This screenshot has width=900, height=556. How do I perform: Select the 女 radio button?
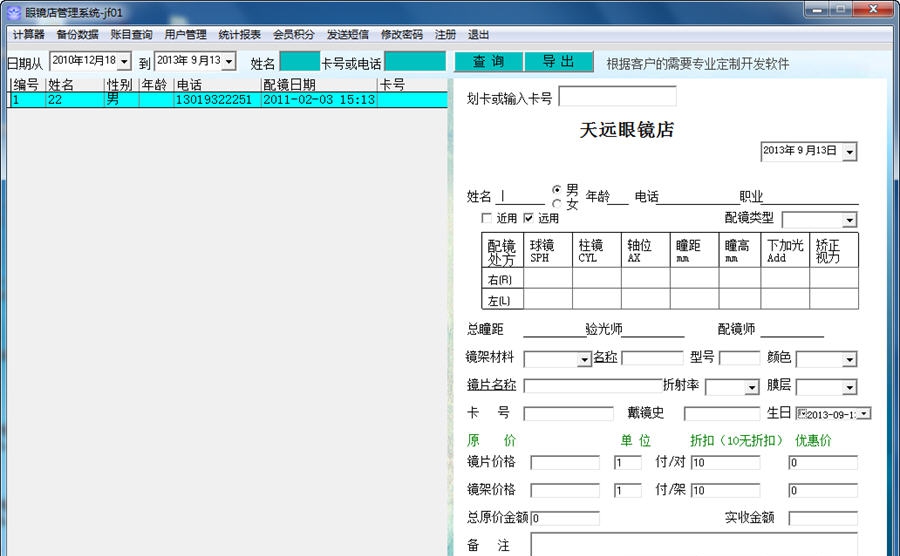click(556, 204)
